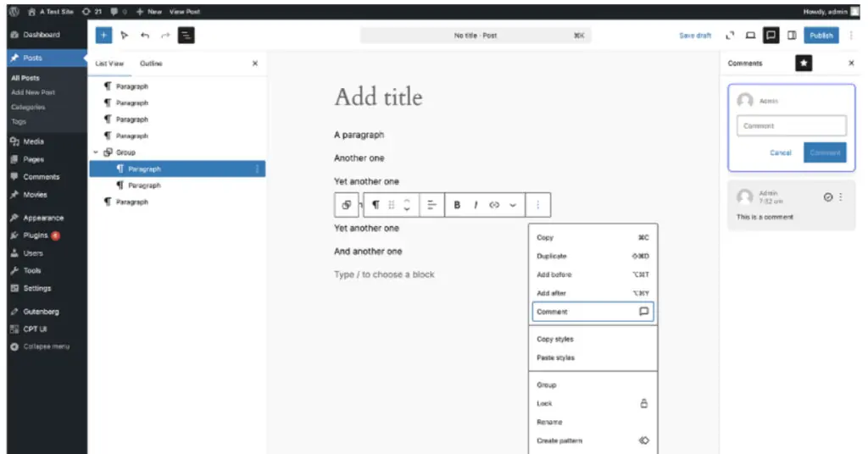Open the Preview device icon

pyautogui.click(x=750, y=36)
